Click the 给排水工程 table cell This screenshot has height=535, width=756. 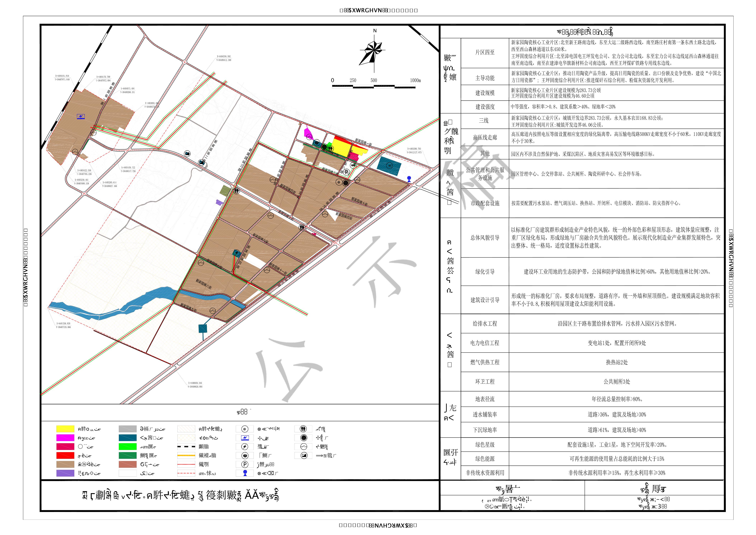click(x=485, y=324)
